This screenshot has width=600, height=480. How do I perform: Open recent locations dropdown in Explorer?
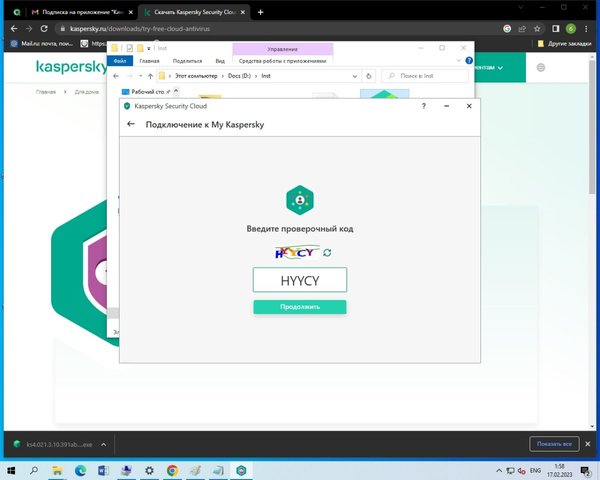tap(140, 76)
